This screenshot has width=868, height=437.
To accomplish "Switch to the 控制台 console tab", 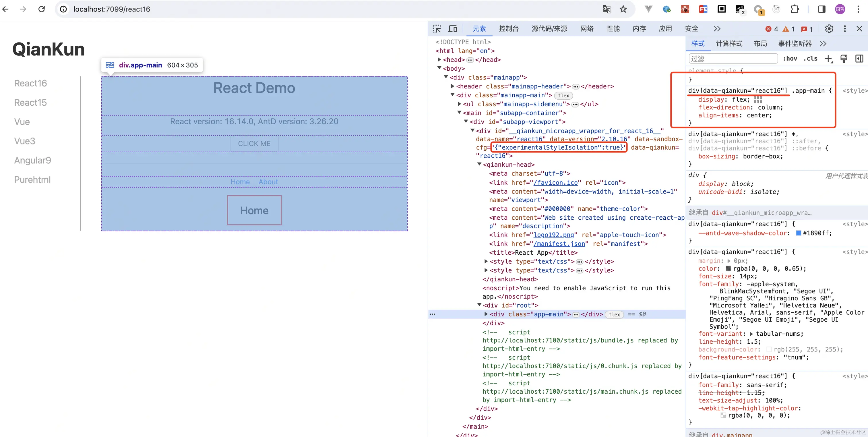I will pos(508,29).
